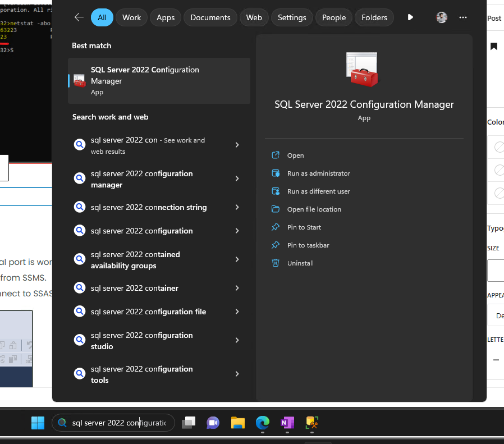Select the All filter tab

coord(102,17)
